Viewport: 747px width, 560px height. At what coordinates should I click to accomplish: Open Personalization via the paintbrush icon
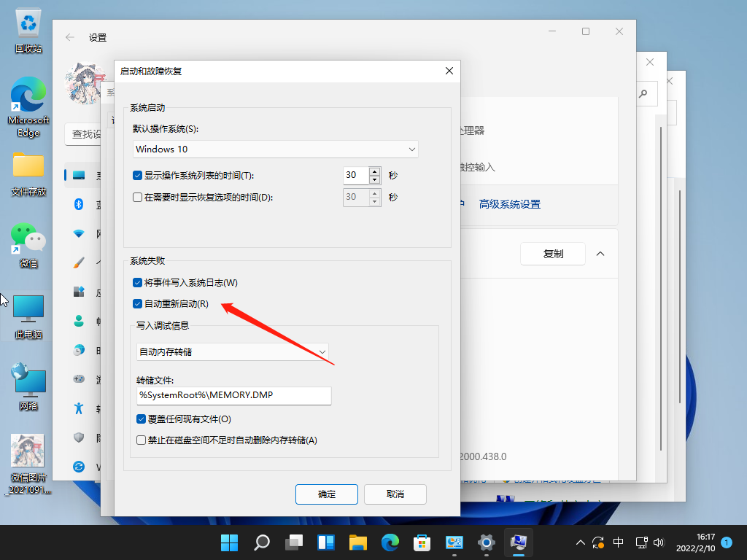pyautogui.click(x=80, y=262)
